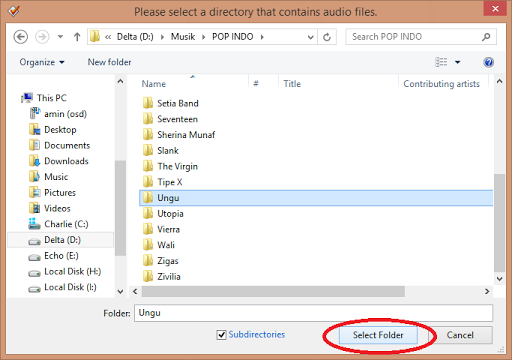Click the Musik breadcrumb segment
The image size is (512, 360).
(x=183, y=37)
